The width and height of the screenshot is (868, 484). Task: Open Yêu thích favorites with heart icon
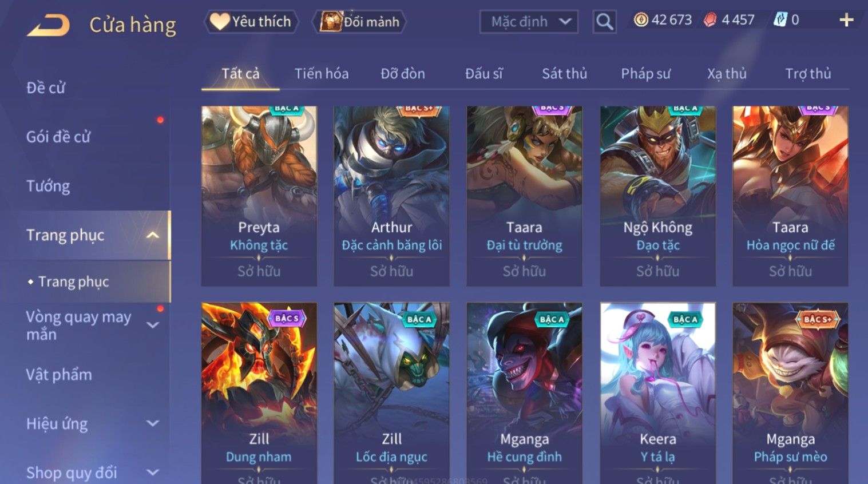tap(251, 22)
